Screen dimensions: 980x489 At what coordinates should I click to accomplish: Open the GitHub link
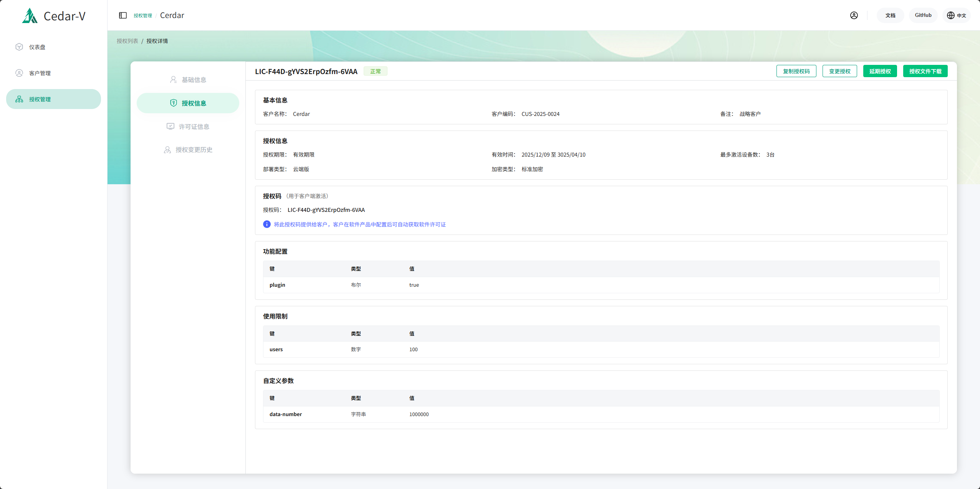click(923, 15)
